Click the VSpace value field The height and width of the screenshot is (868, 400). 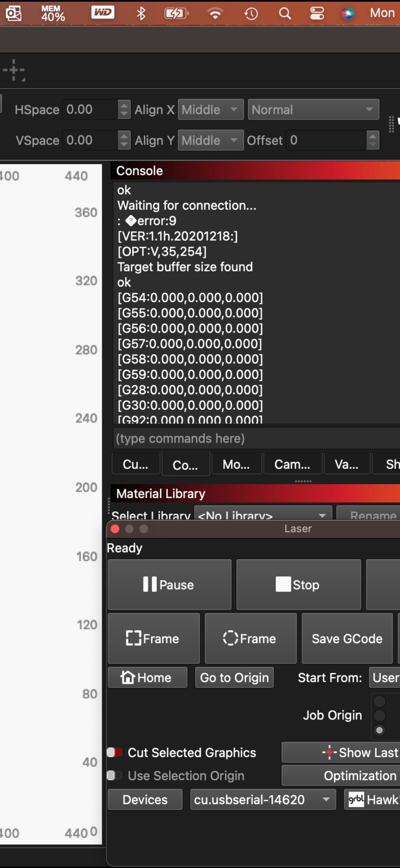tap(90, 140)
